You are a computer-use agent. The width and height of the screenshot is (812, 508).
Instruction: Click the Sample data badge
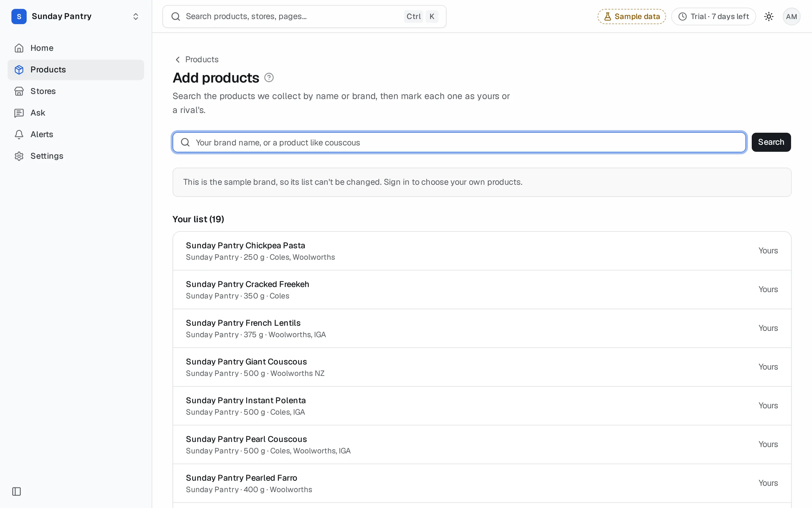pyautogui.click(x=632, y=17)
